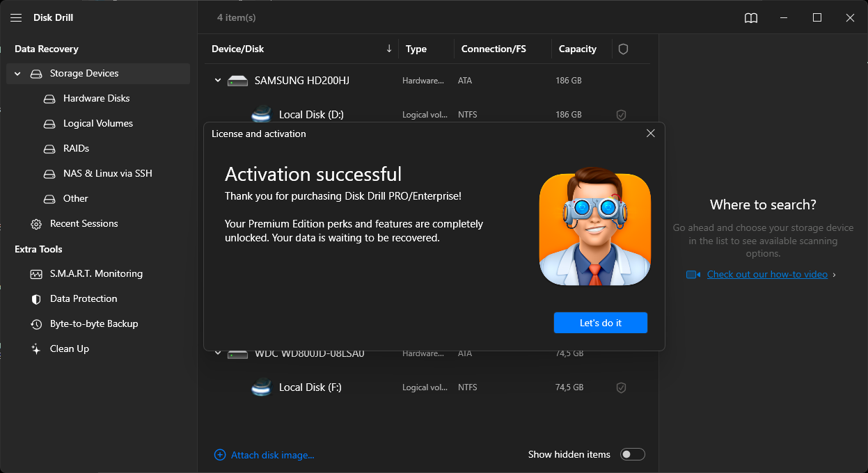
Task: Click the Recent Sessions gear icon
Action: [36, 224]
